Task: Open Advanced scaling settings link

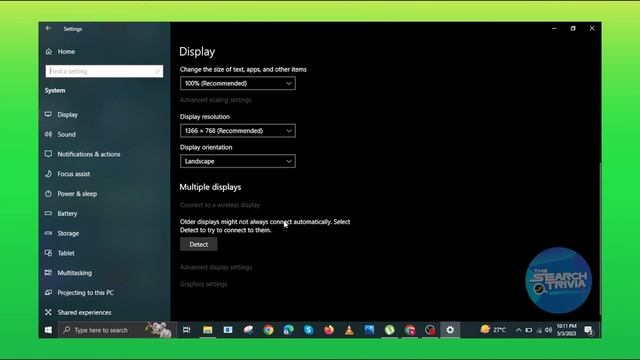Action: [x=216, y=100]
